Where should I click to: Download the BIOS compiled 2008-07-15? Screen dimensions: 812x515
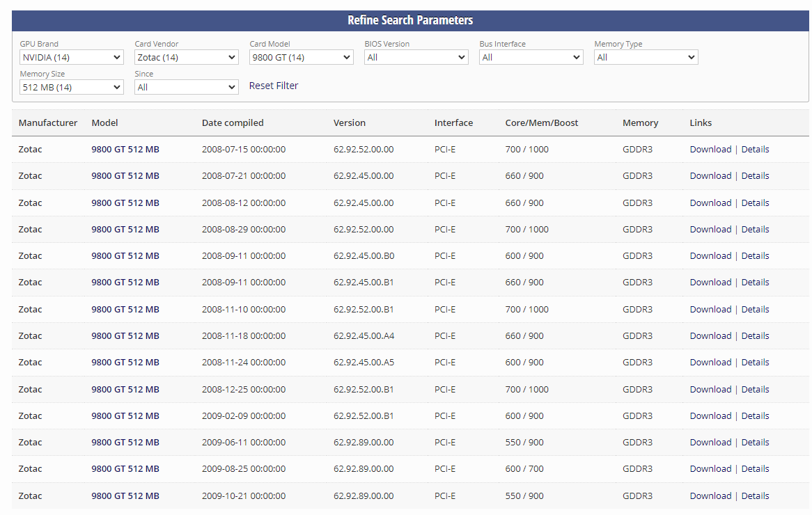click(710, 150)
